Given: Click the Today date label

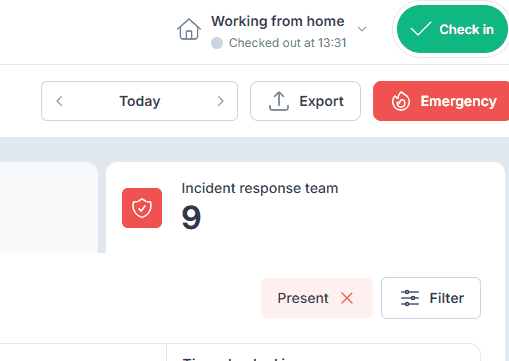Looking at the screenshot, I should [x=140, y=101].
